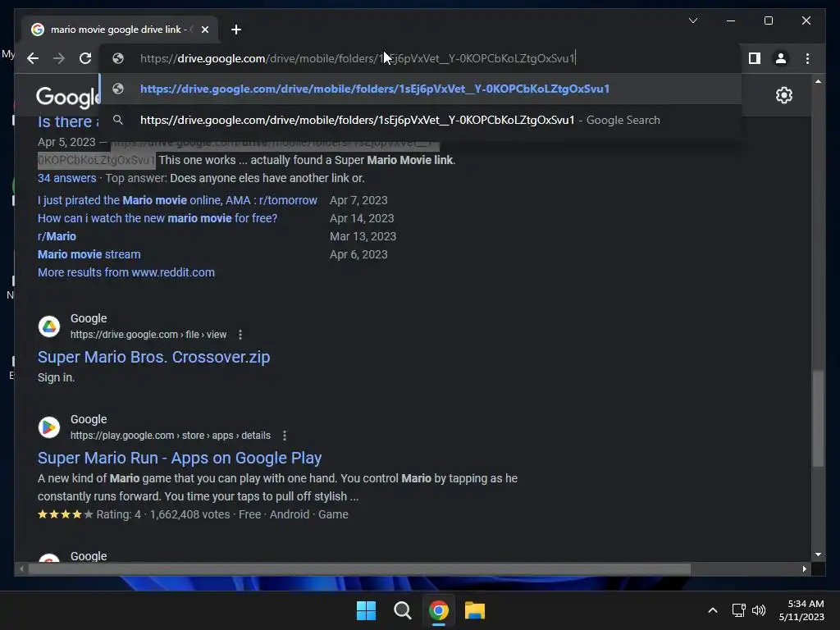Viewport: 840px width, 630px height.
Task: Click the Chrome taskbar icon
Action: tap(439, 610)
